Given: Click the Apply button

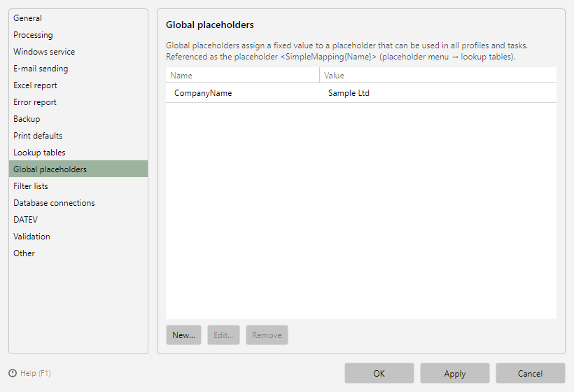Looking at the screenshot, I should click(455, 373).
